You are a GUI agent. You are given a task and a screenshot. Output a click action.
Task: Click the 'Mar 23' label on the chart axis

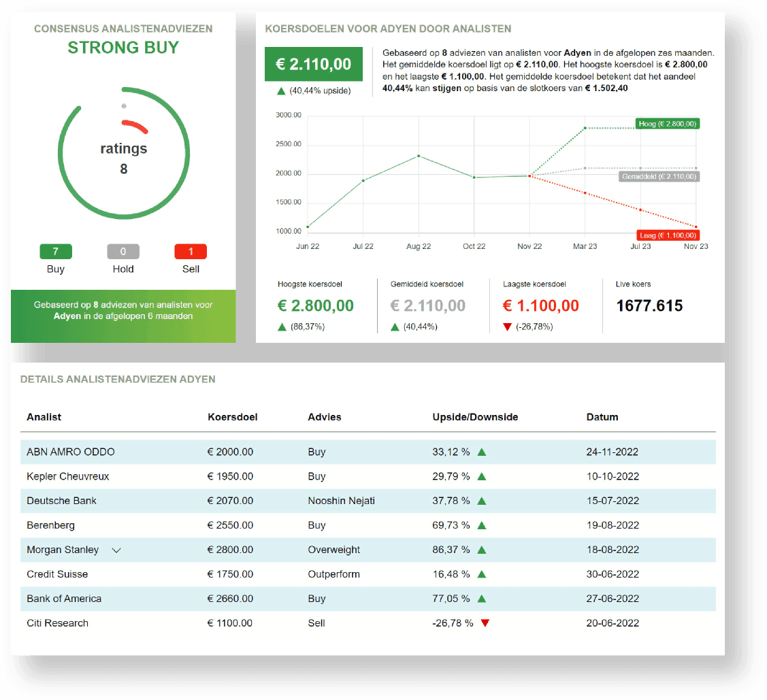585,246
